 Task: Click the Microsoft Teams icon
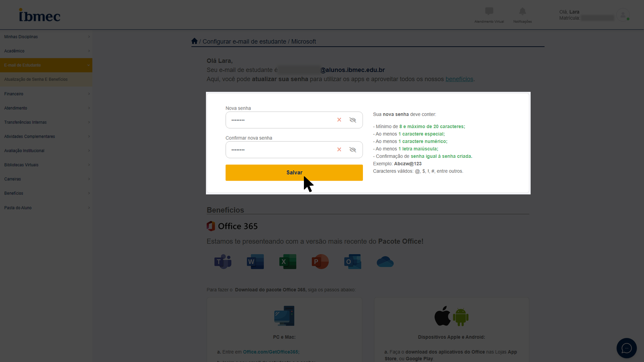(223, 261)
